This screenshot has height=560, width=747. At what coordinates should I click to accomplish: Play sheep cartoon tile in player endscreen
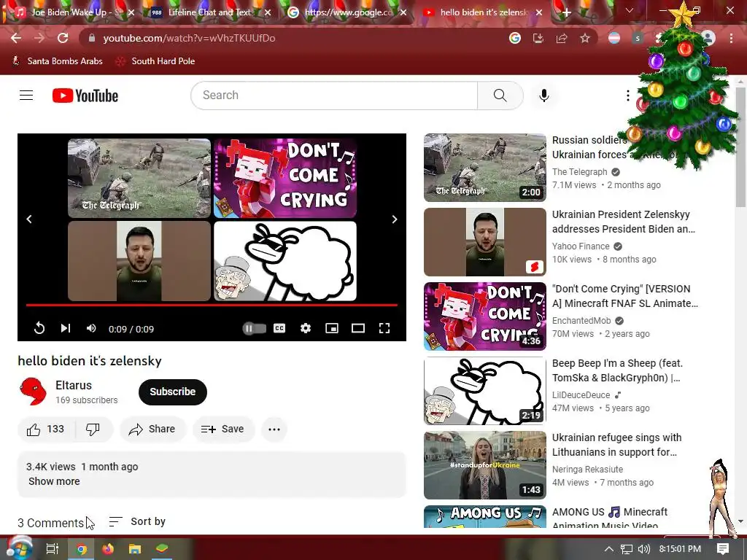click(285, 261)
